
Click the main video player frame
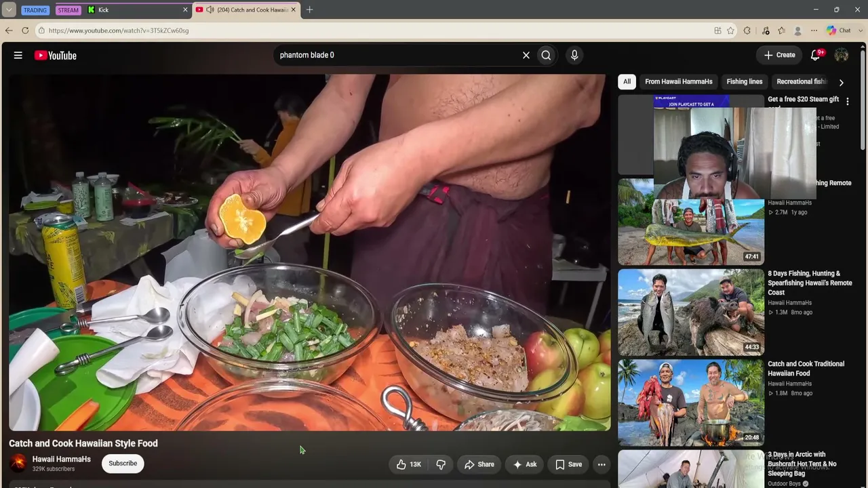click(310, 252)
